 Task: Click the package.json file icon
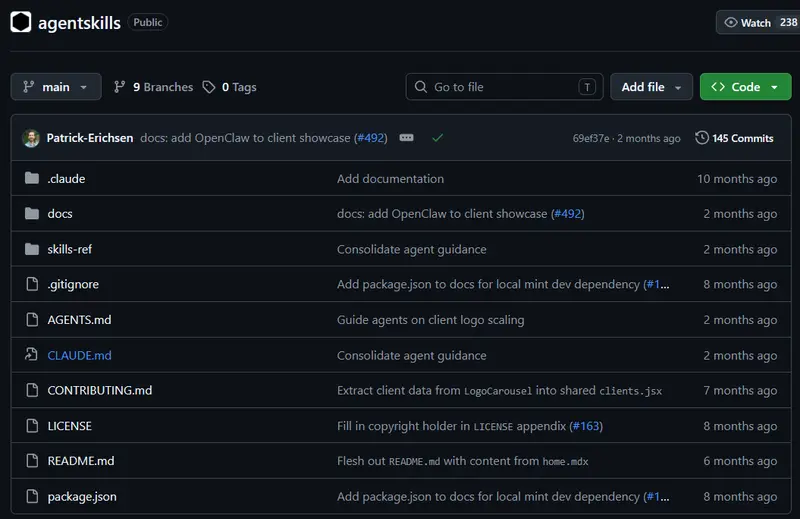pos(32,496)
